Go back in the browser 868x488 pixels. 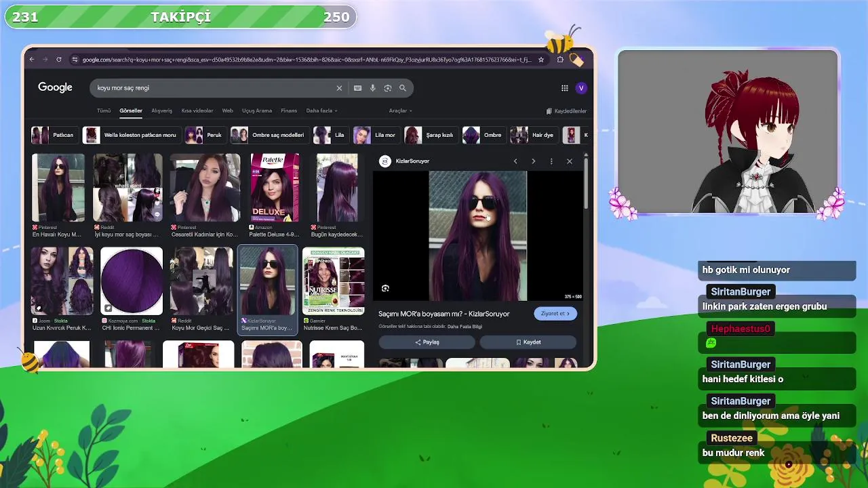click(x=31, y=60)
